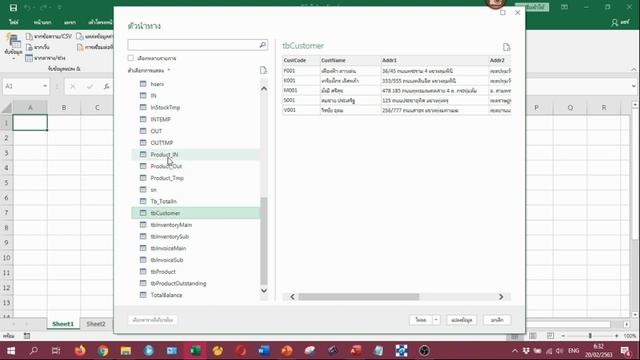Click the Load button

421,320
